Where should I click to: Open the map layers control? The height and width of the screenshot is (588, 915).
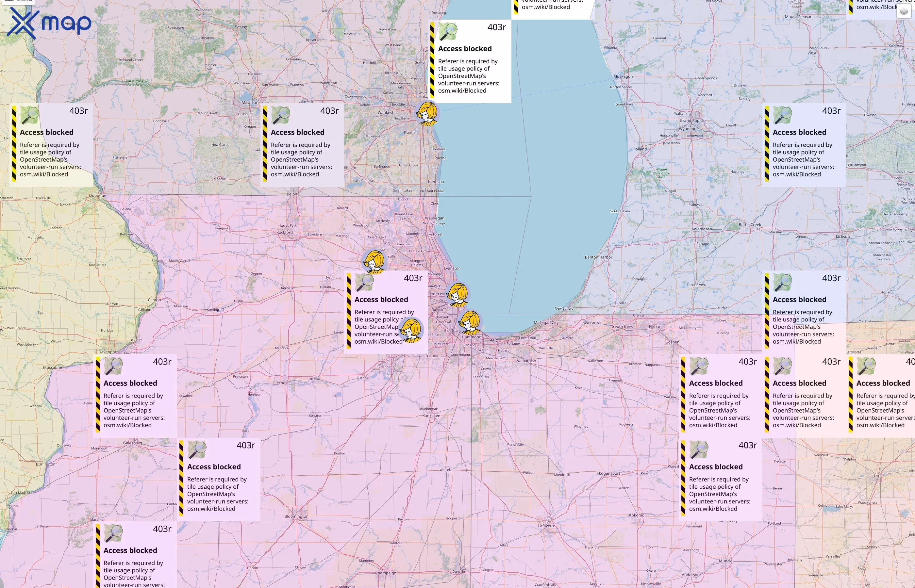point(904,12)
